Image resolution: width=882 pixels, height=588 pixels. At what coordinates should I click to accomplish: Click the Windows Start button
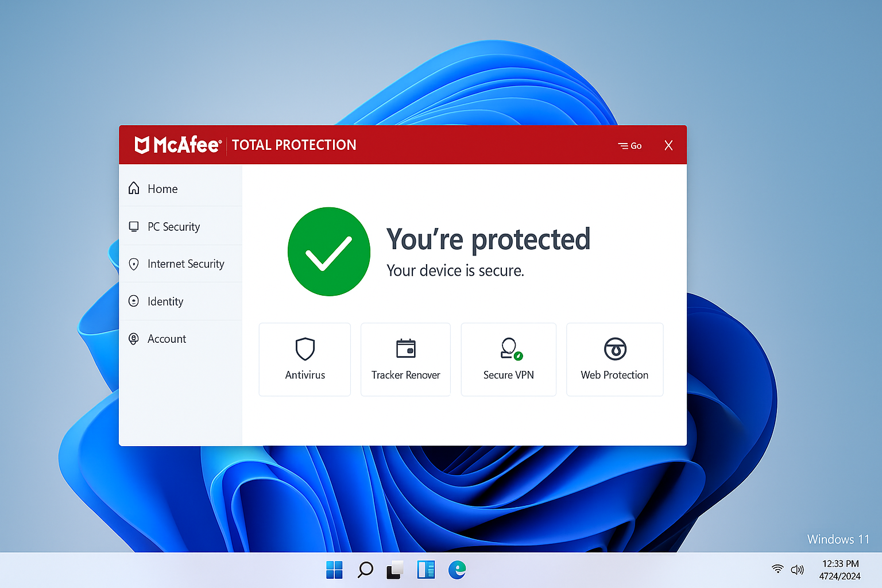click(334, 570)
